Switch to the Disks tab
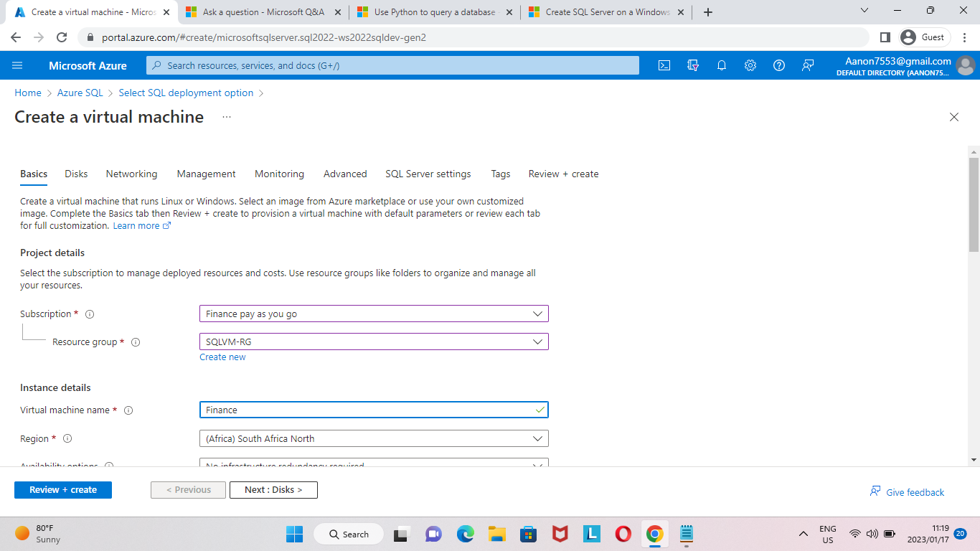The image size is (980, 551). click(x=76, y=174)
